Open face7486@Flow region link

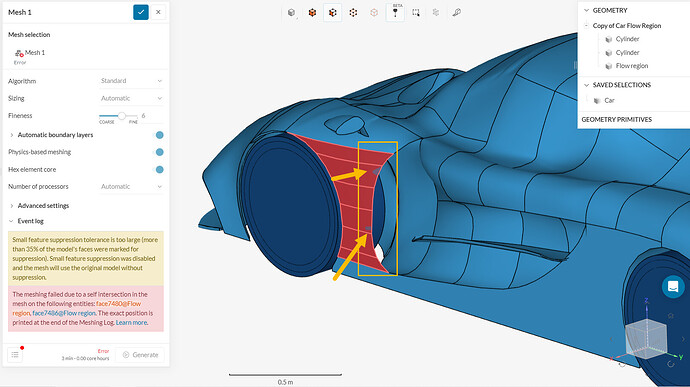[64, 313]
